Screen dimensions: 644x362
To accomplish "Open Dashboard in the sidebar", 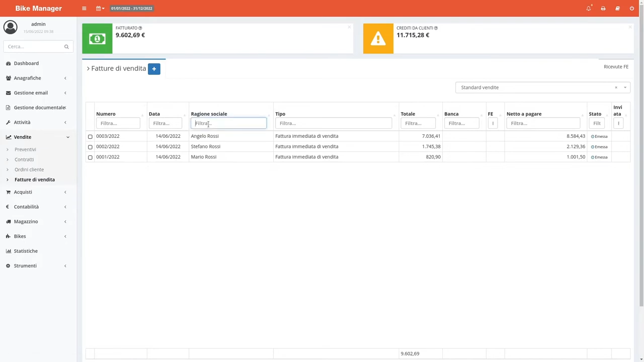I will 26,63.
